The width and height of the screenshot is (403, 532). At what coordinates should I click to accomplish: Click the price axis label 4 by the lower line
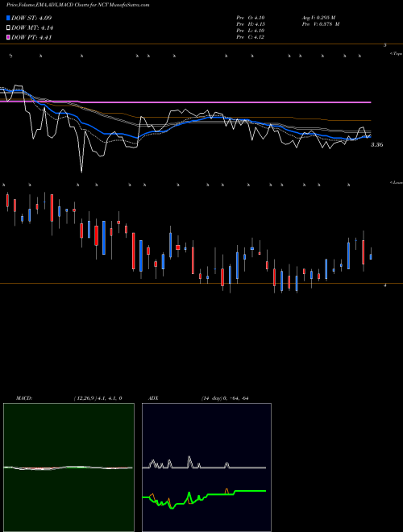tap(385, 285)
